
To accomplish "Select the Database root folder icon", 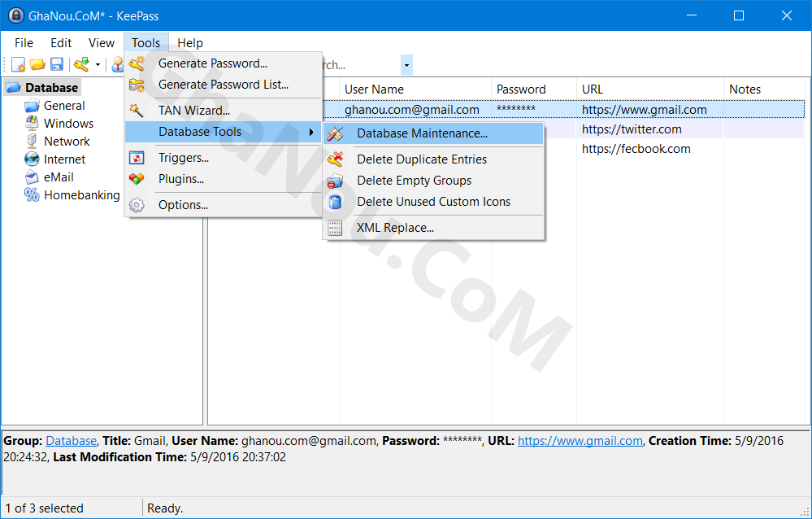I will point(14,87).
